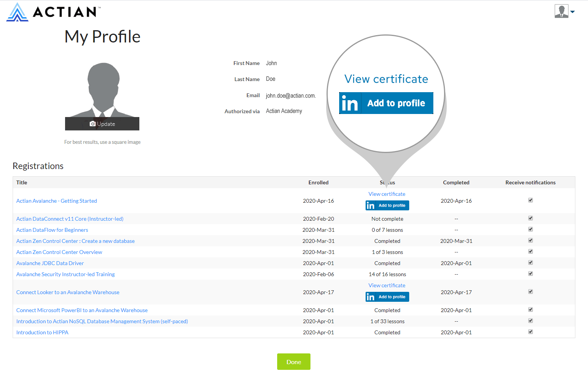588x371 pixels.
Task: Click LinkedIn Add to profile in magnified callout
Action: pyautogui.click(x=386, y=103)
